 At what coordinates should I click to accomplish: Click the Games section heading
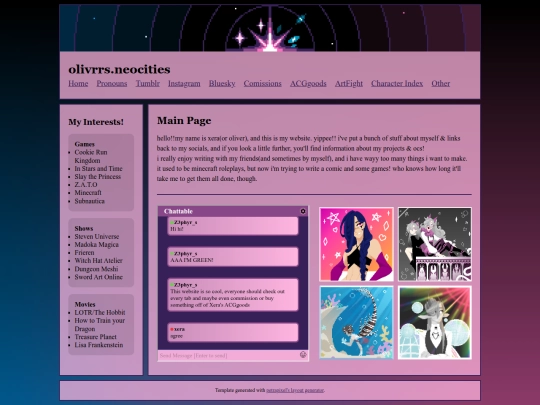84,144
